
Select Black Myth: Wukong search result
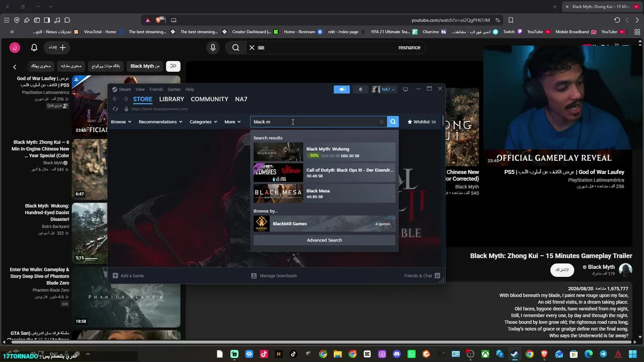pyautogui.click(x=325, y=152)
